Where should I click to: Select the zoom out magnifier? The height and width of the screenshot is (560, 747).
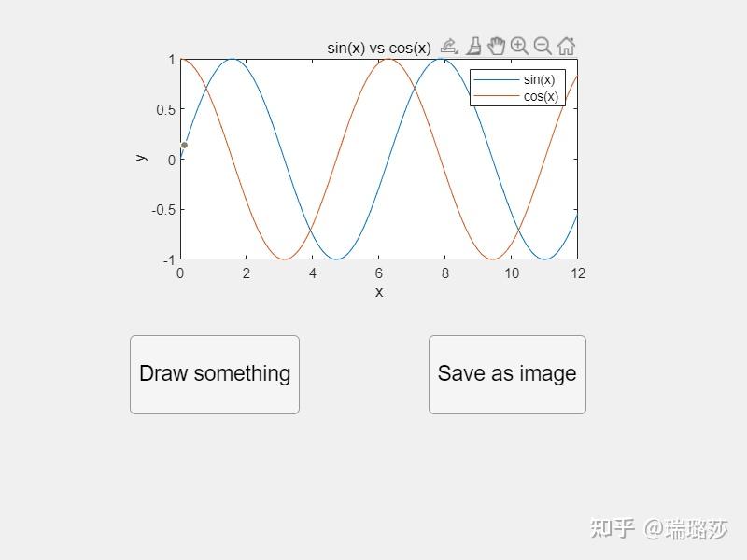click(x=543, y=46)
